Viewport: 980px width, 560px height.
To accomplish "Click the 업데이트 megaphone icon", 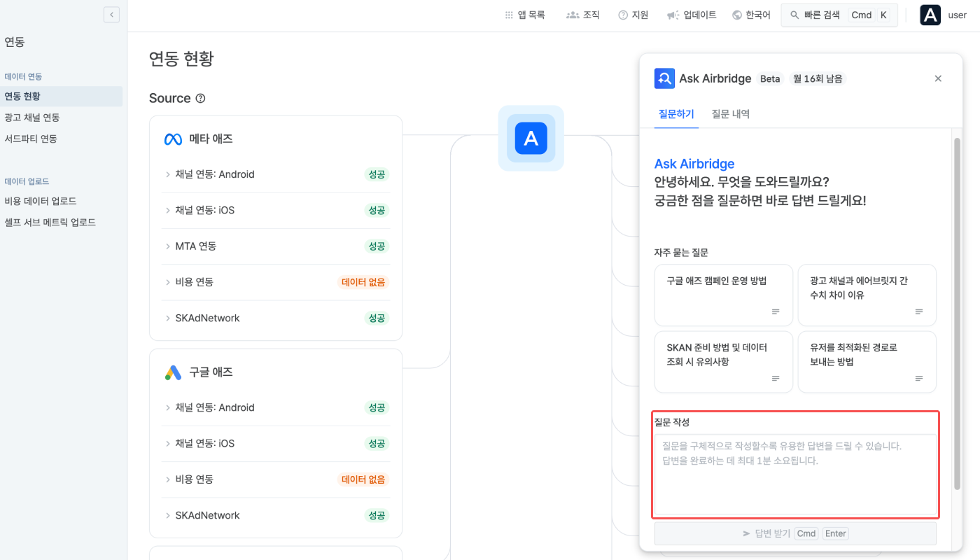I will (673, 15).
